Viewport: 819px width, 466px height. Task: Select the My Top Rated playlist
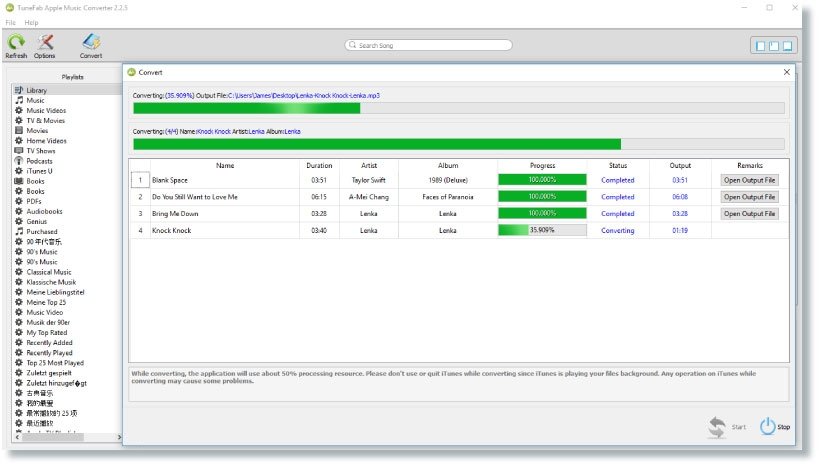pos(46,333)
